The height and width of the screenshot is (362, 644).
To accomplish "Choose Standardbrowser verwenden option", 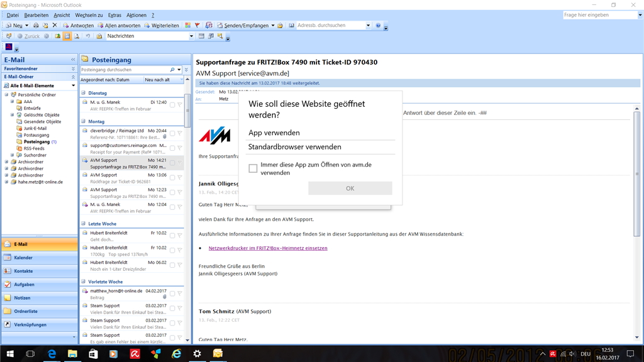I will 320,147.
